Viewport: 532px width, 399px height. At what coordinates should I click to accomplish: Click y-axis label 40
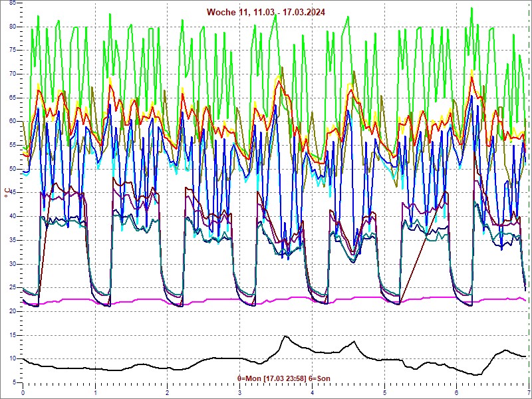tap(12, 217)
